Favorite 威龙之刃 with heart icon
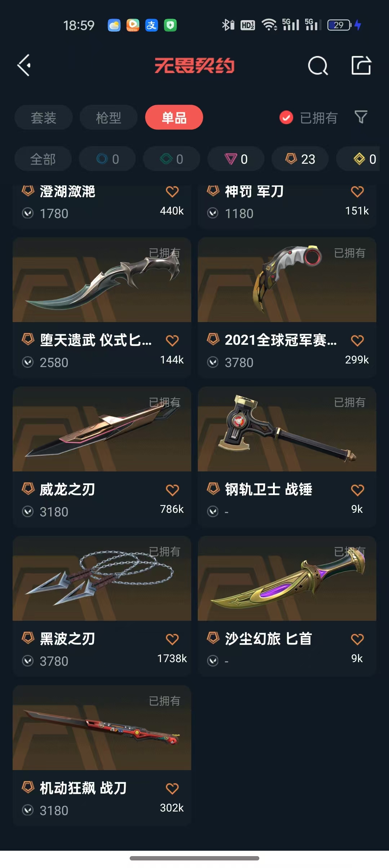 coord(172,490)
